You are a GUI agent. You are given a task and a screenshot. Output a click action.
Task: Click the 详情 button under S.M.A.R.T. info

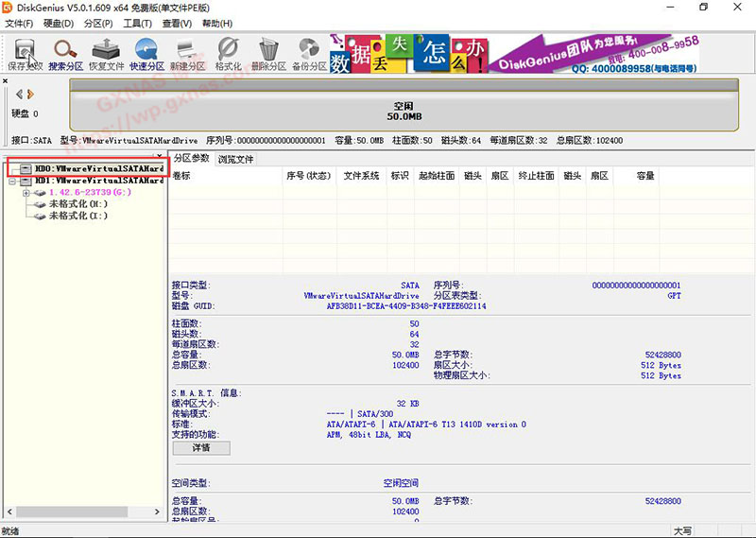[201, 448]
